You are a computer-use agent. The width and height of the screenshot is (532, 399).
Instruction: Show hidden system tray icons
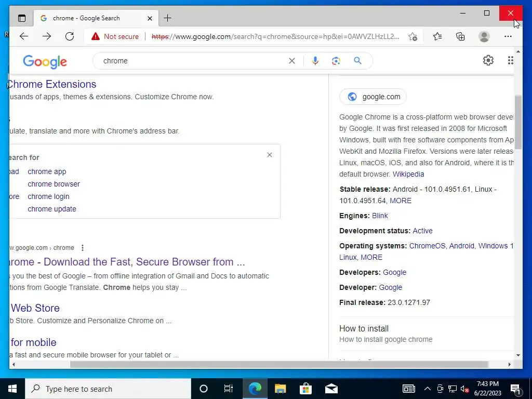pos(428,389)
